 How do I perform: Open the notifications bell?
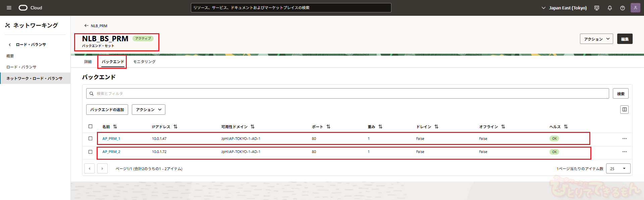click(x=610, y=8)
